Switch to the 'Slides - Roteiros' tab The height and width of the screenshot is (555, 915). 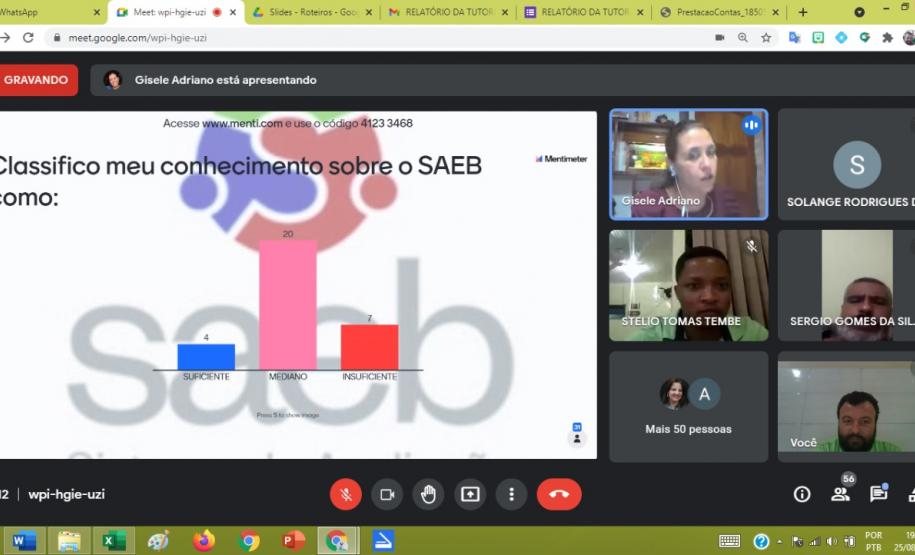click(x=311, y=12)
